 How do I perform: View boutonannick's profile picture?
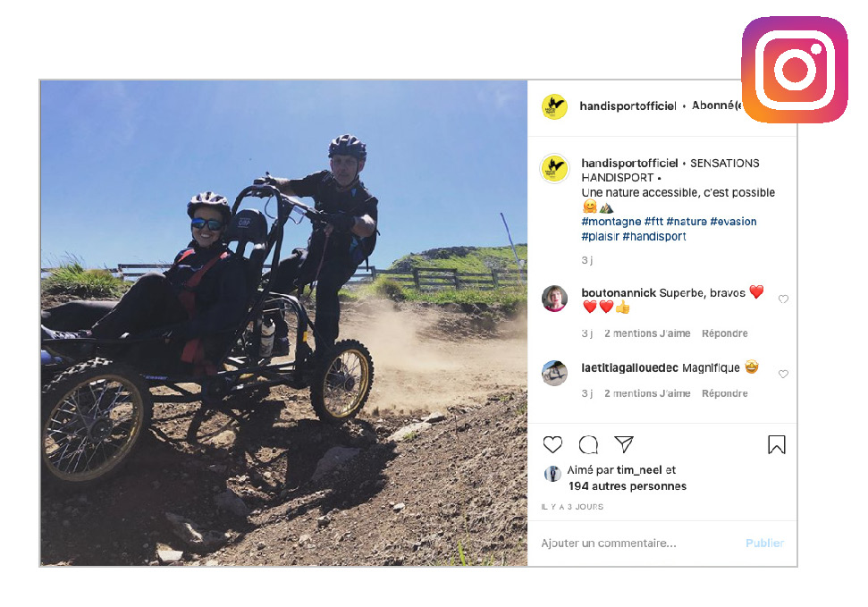pos(554,299)
